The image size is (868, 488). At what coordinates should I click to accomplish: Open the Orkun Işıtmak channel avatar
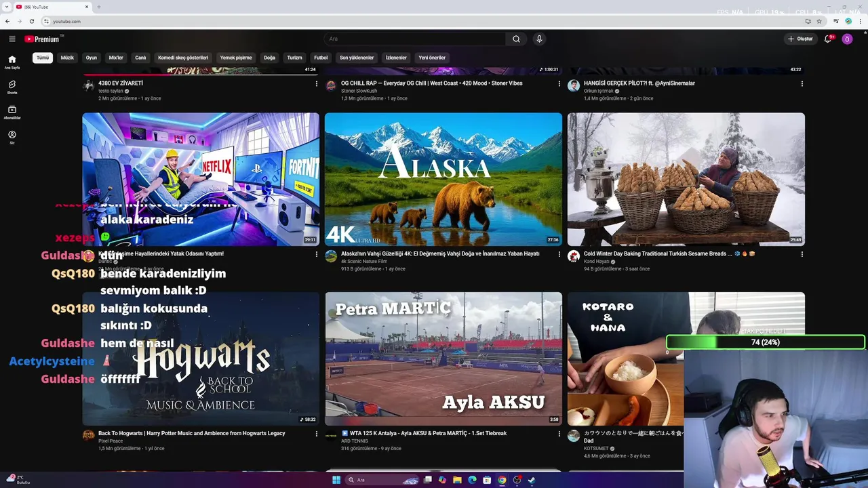click(574, 85)
